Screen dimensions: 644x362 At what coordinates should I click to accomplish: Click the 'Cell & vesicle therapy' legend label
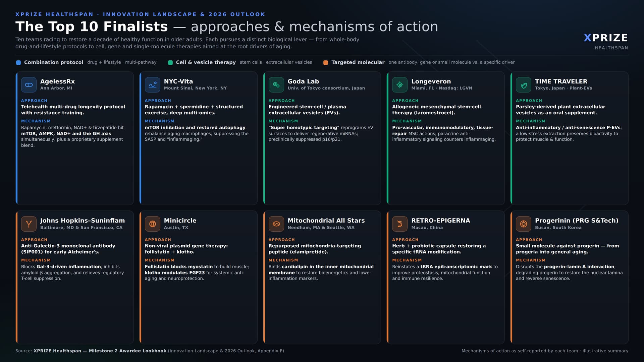coord(206,62)
